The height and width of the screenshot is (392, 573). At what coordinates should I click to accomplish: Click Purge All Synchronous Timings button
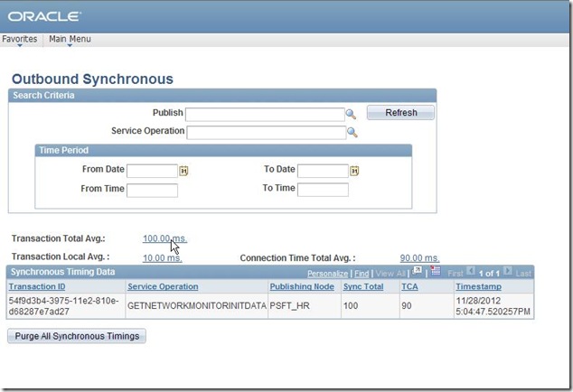point(77,336)
